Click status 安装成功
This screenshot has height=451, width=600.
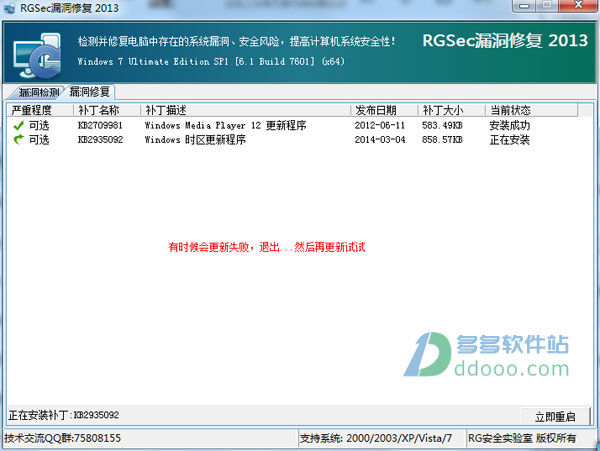click(x=509, y=125)
